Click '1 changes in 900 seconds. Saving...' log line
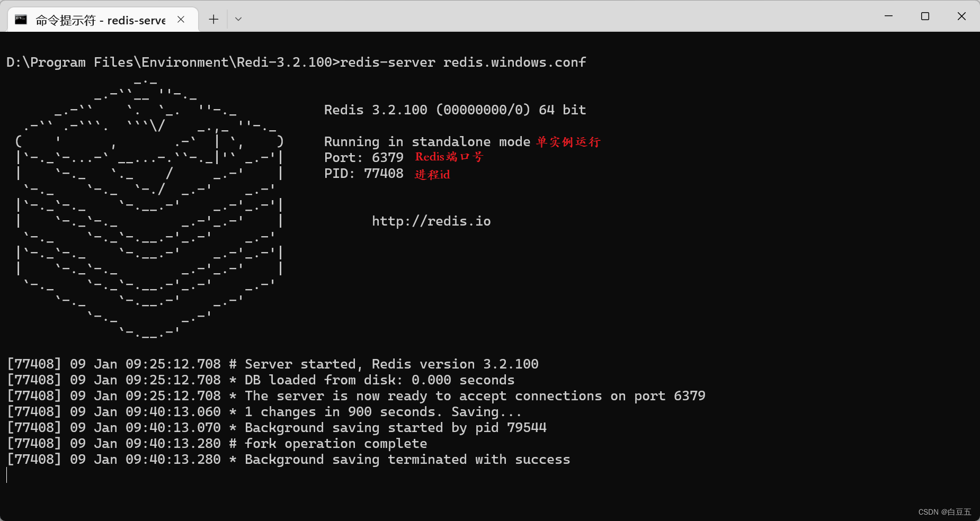 [264, 412]
